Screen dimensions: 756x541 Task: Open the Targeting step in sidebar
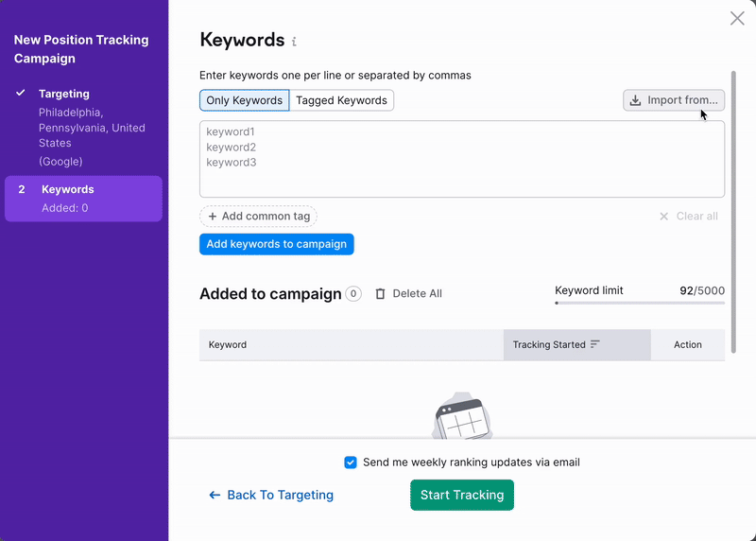pyautogui.click(x=64, y=94)
